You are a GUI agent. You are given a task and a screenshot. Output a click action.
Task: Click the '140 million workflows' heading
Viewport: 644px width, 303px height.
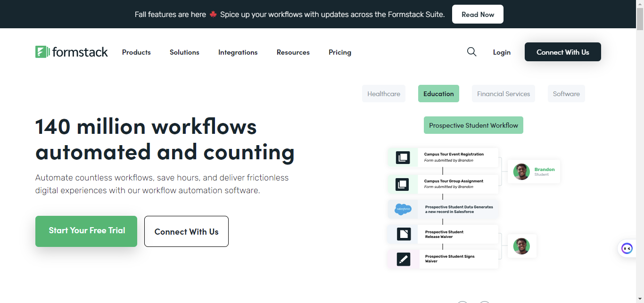(165, 139)
